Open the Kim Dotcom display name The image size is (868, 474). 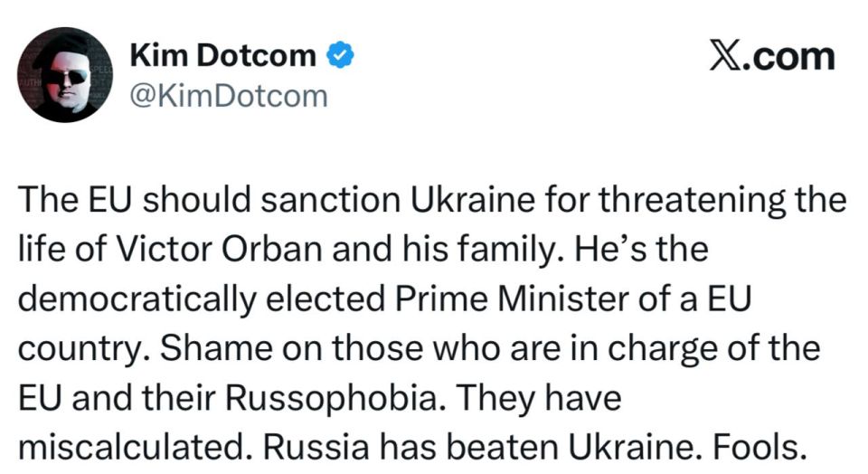[x=223, y=56]
